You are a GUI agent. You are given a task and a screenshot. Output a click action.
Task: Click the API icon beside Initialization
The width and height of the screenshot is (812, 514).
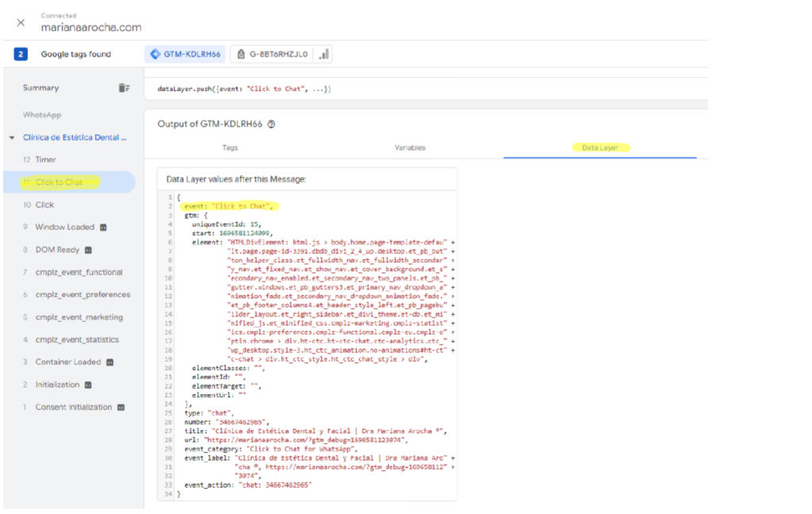point(88,385)
